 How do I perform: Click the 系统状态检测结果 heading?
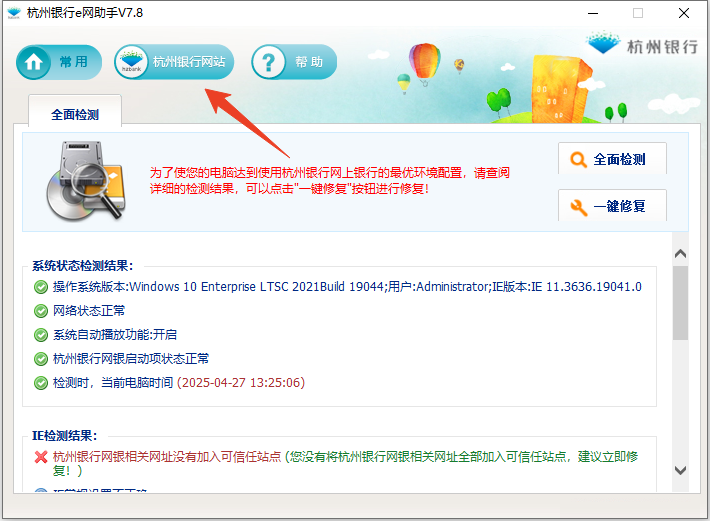pyautogui.click(x=82, y=266)
